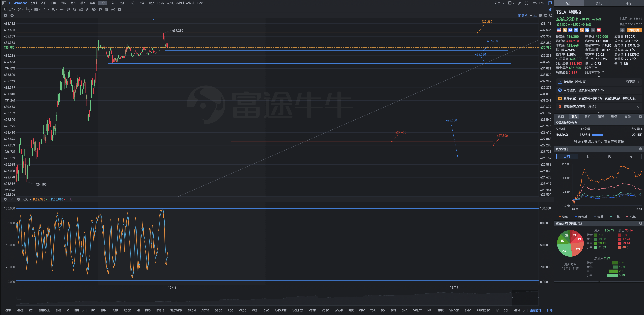Select the polygon shape drawing tool

[19, 9]
